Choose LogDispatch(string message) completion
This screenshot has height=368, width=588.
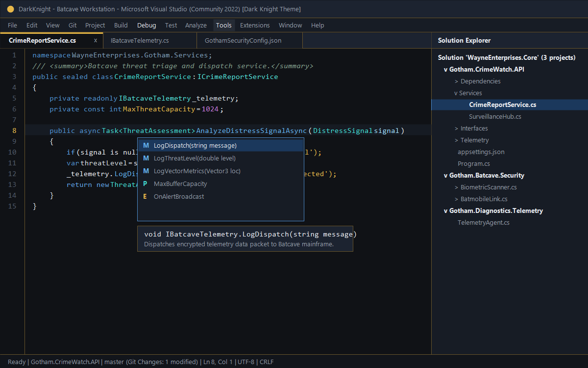tap(220, 146)
